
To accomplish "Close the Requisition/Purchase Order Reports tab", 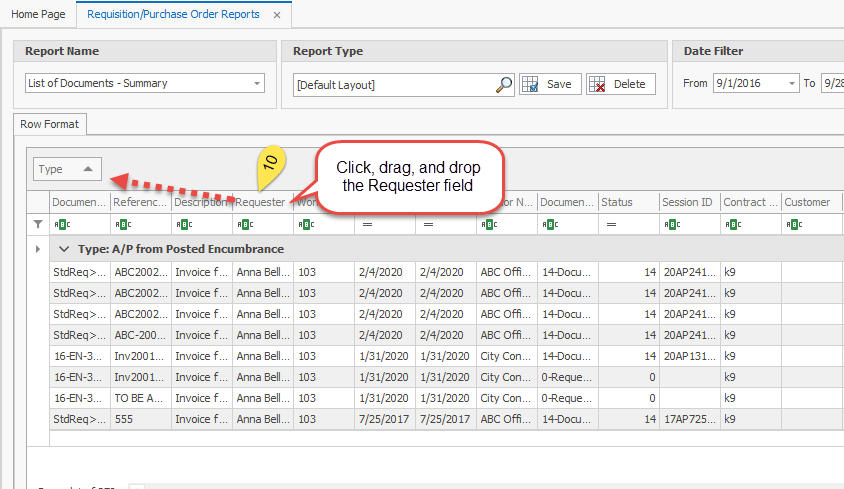I will 277,15.
